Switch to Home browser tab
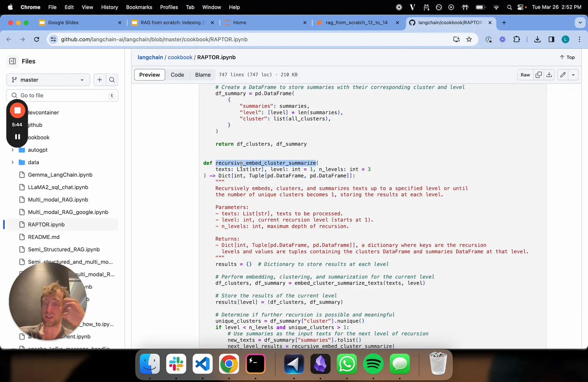This screenshot has width=588, height=382. point(265,23)
